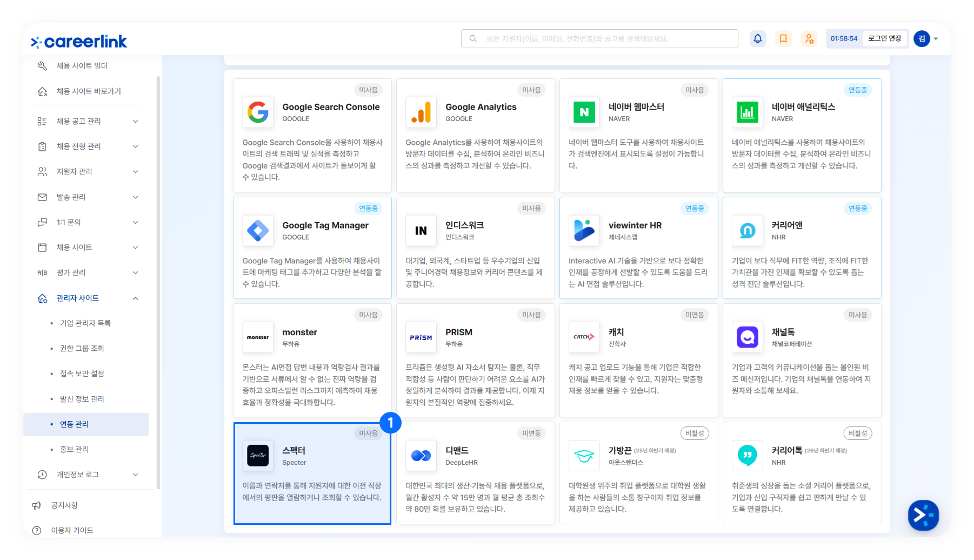Expand the 지원자 관리 menu chevron
The image size is (974, 560).
tap(136, 172)
